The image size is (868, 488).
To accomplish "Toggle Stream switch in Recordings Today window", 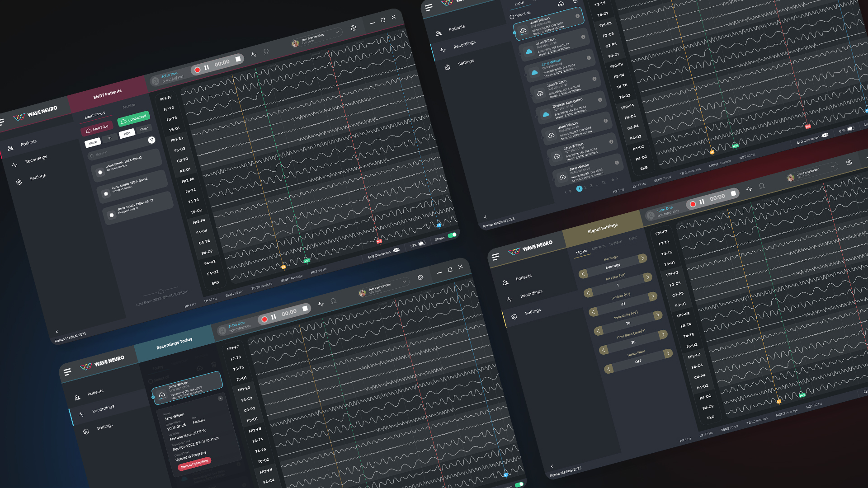I will pos(519,485).
